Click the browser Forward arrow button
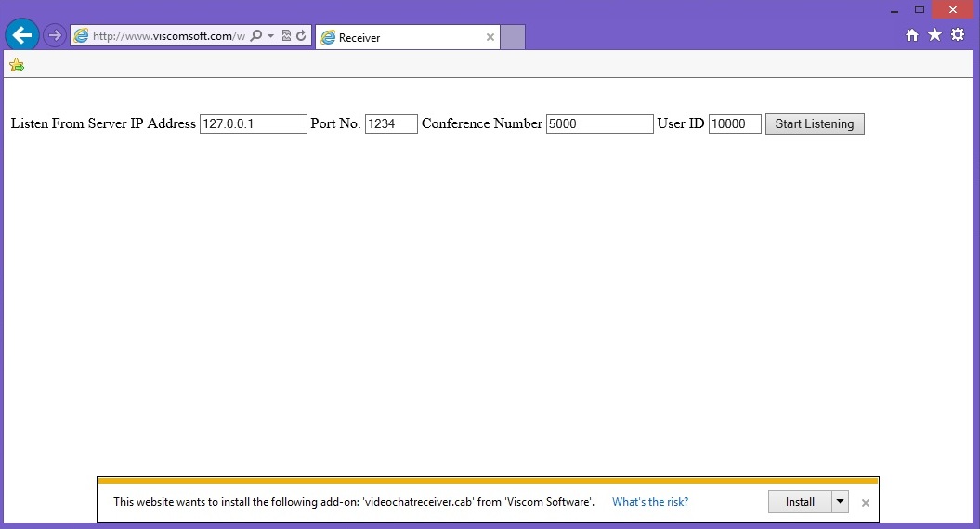 pyautogui.click(x=55, y=36)
